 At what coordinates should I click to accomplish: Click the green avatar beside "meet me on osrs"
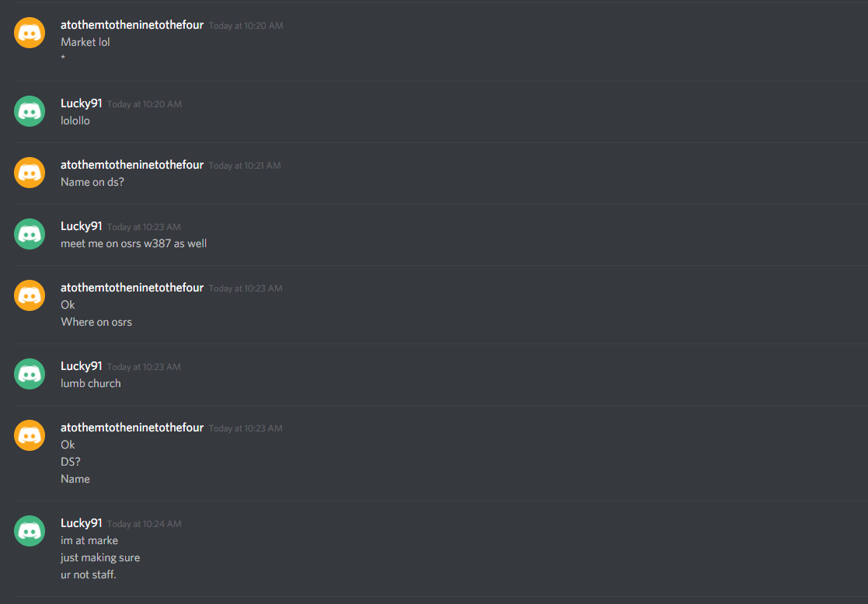pos(30,234)
